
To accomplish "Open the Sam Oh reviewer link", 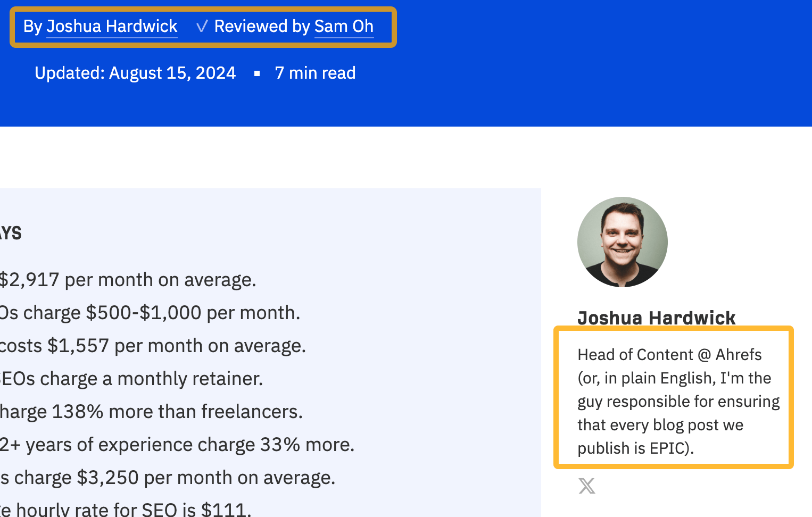I will coord(344,27).
